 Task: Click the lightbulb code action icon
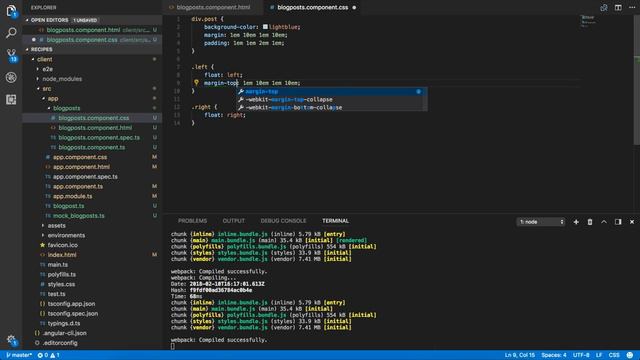(196, 82)
